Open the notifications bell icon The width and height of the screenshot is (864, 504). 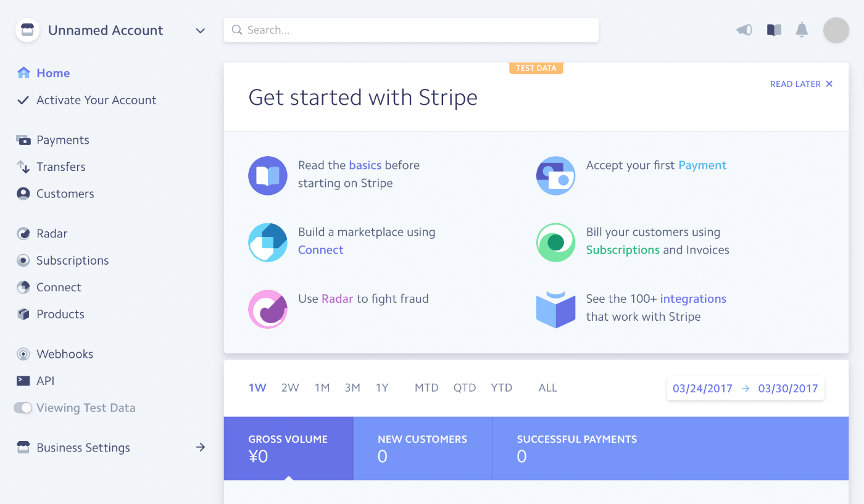[802, 30]
